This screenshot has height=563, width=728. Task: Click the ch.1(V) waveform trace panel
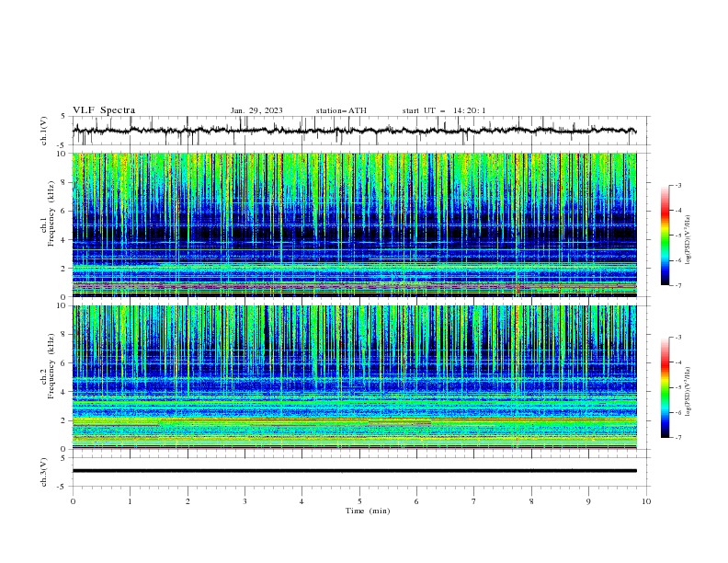coord(361,131)
